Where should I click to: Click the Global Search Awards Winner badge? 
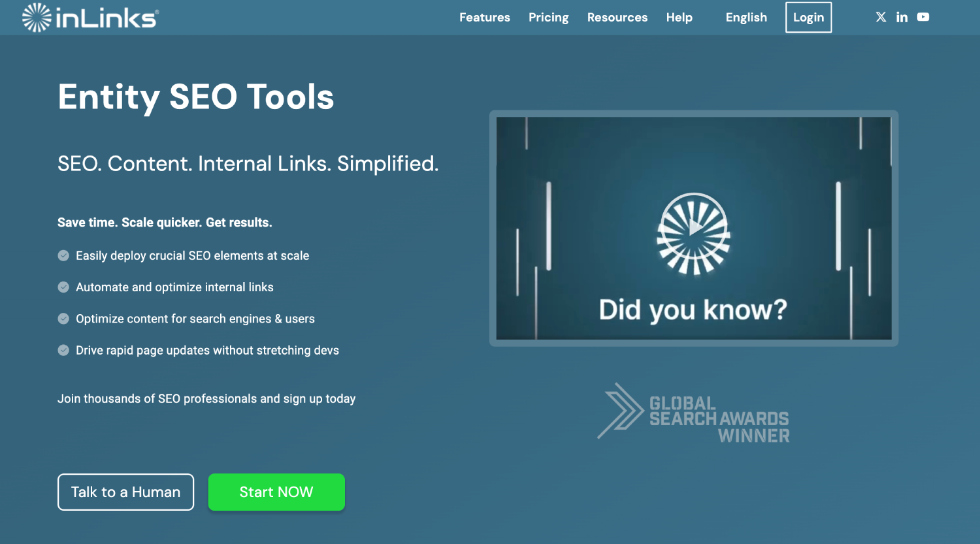tap(694, 413)
